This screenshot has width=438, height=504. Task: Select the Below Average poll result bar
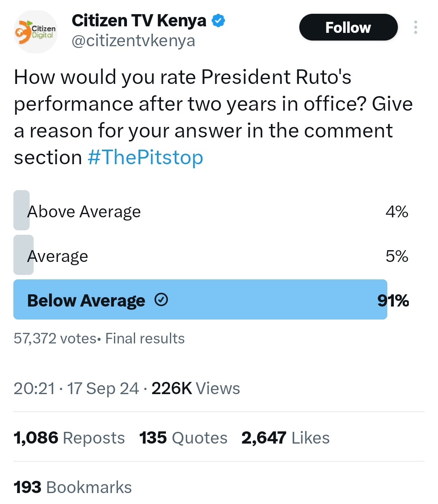tap(200, 299)
